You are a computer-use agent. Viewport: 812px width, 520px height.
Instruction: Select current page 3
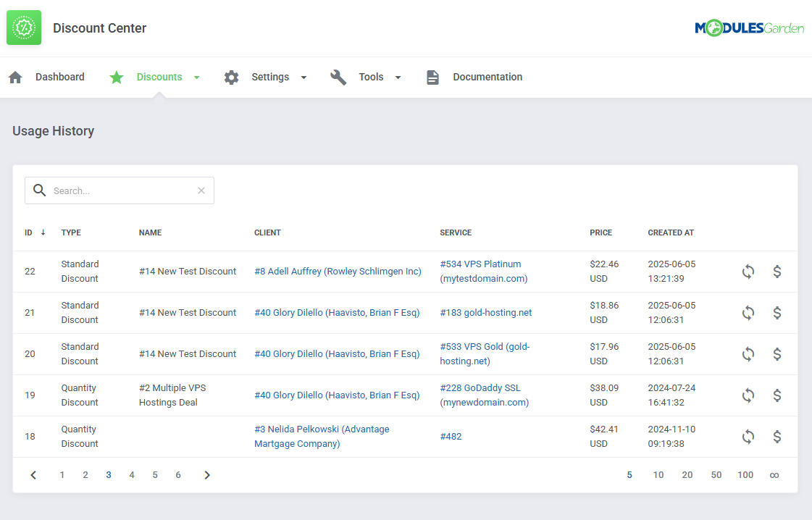pyautogui.click(x=109, y=475)
